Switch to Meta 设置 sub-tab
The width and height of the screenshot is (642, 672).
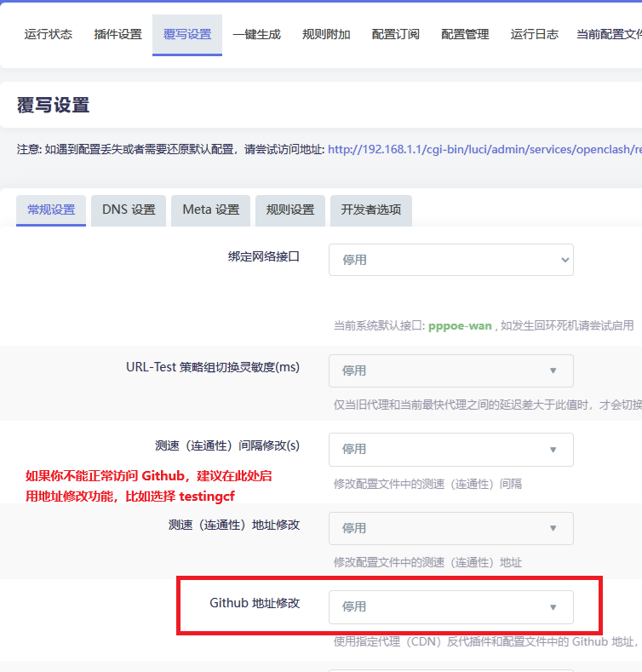(x=210, y=210)
